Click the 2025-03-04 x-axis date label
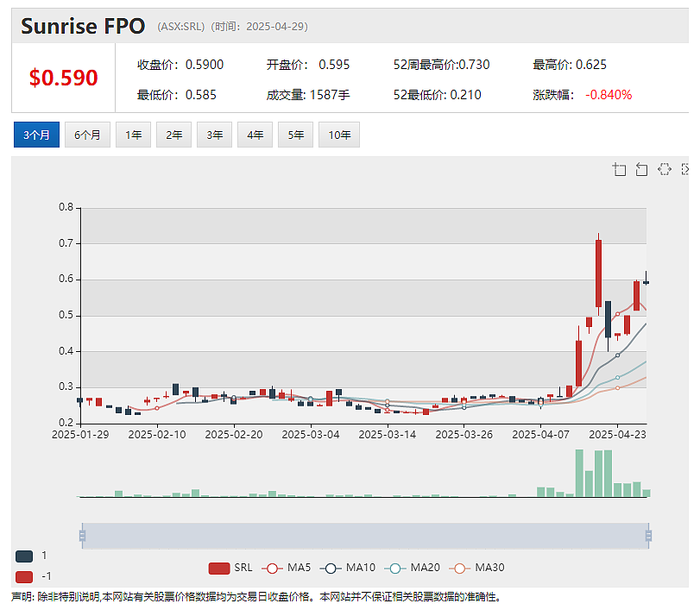The height and width of the screenshot is (616, 700). pyautogui.click(x=311, y=434)
